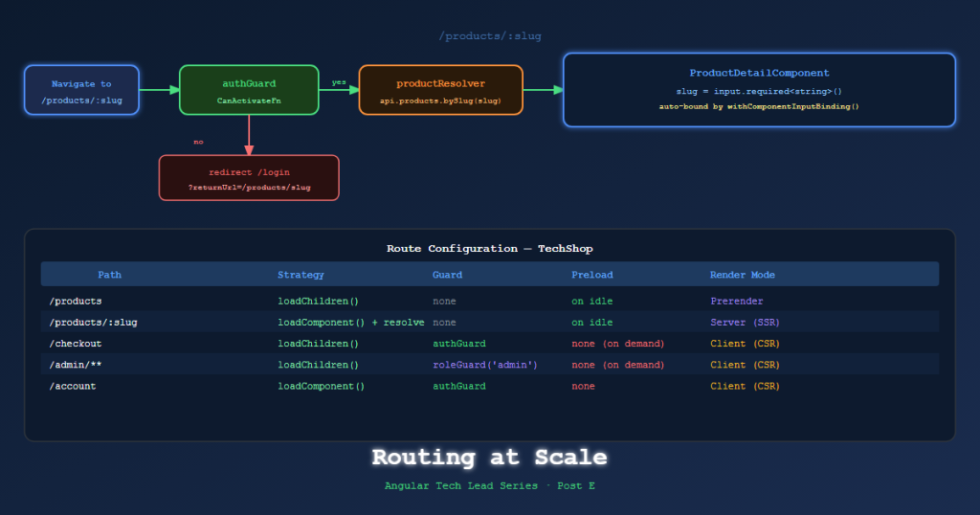Viewport: 980px width, 515px height.
Task: Click loadComponent() in the /account row
Action: click(322, 387)
